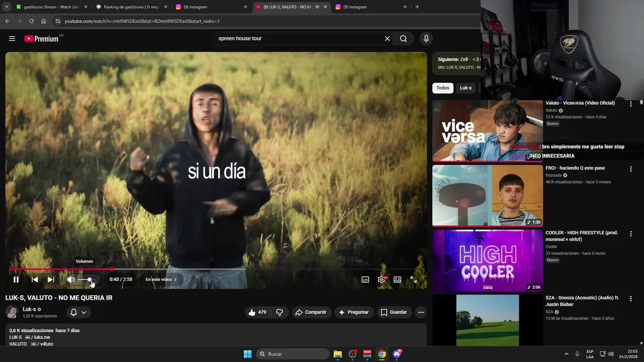
Task: Open the 'En este video' chapters
Action: click(x=161, y=280)
